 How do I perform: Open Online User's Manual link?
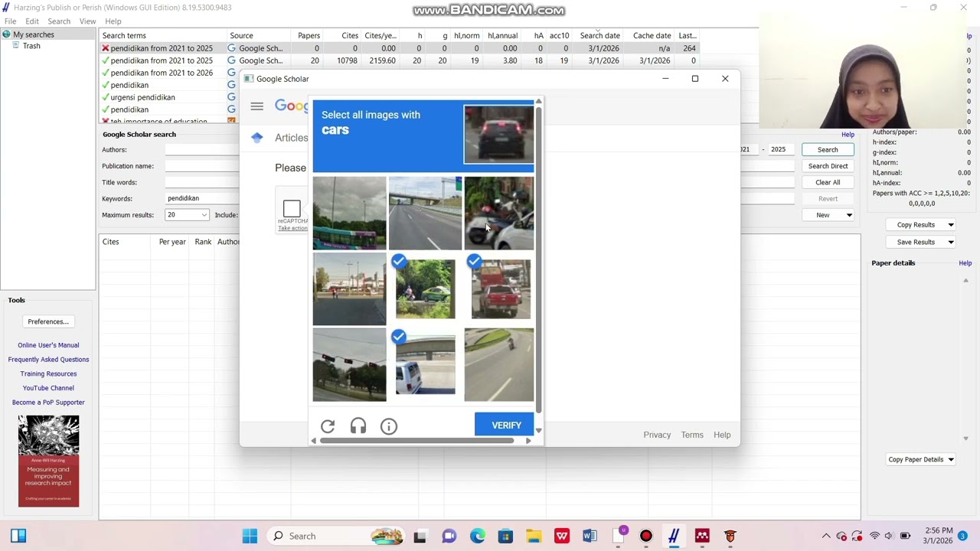48,345
